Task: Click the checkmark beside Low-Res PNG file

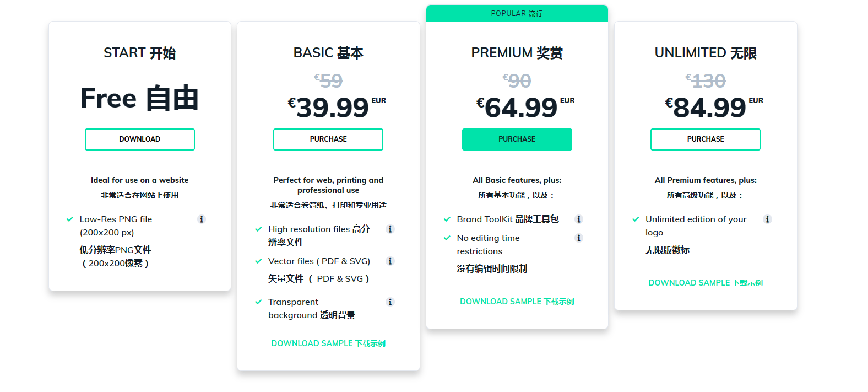Action: pyautogui.click(x=70, y=219)
